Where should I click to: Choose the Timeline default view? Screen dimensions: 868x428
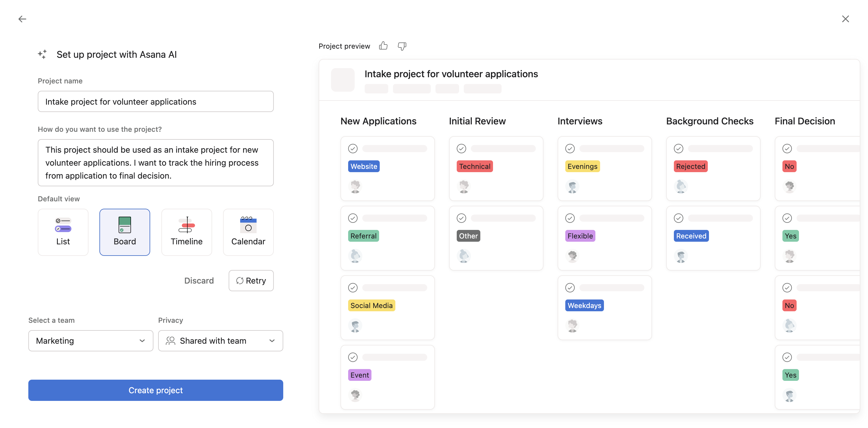[x=186, y=232]
